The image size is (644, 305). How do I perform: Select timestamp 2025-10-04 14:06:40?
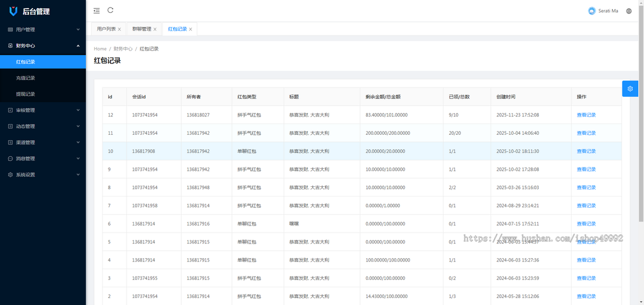pyautogui.click(x=518, y=133)
